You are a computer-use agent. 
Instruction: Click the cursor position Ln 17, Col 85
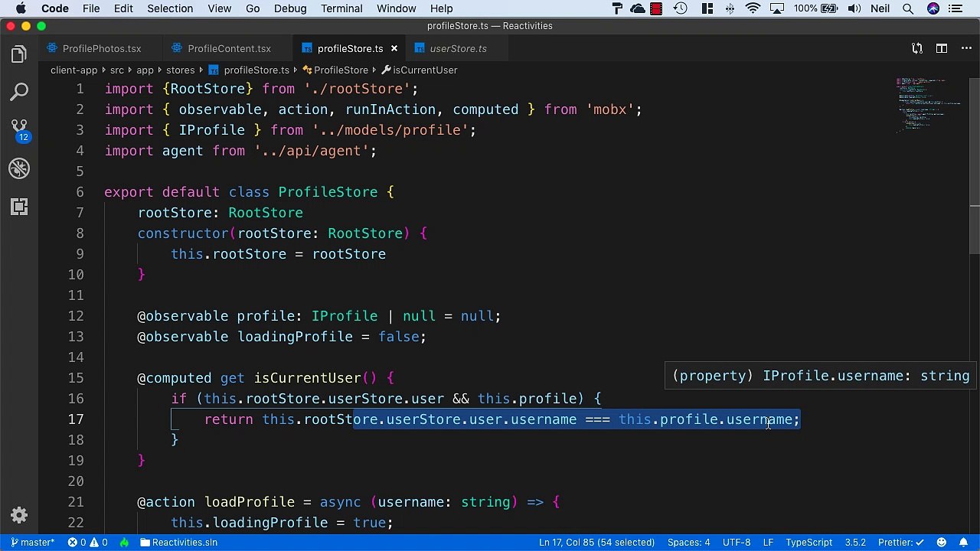pos(596,542)
